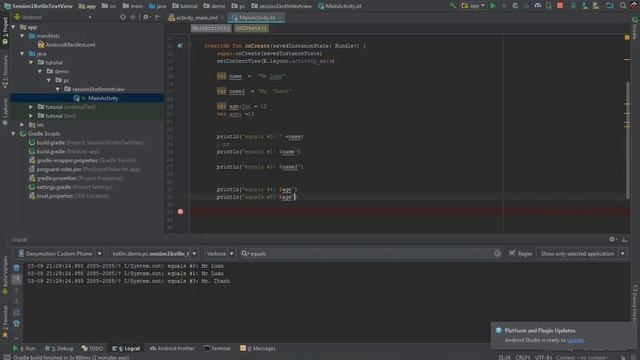Select AndroidManifest.xml in project tree
Viewport: 640px width, 360px height.
point(70,45)
